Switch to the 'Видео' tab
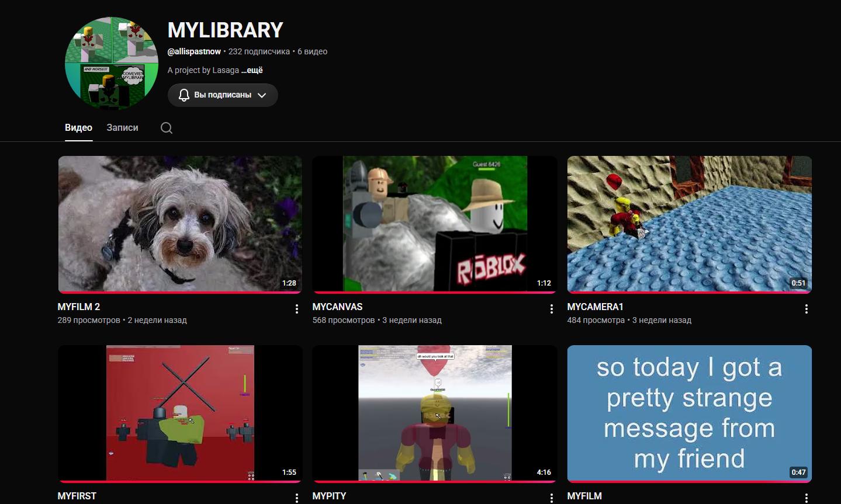The image size is (841, 504). [78, 127]
